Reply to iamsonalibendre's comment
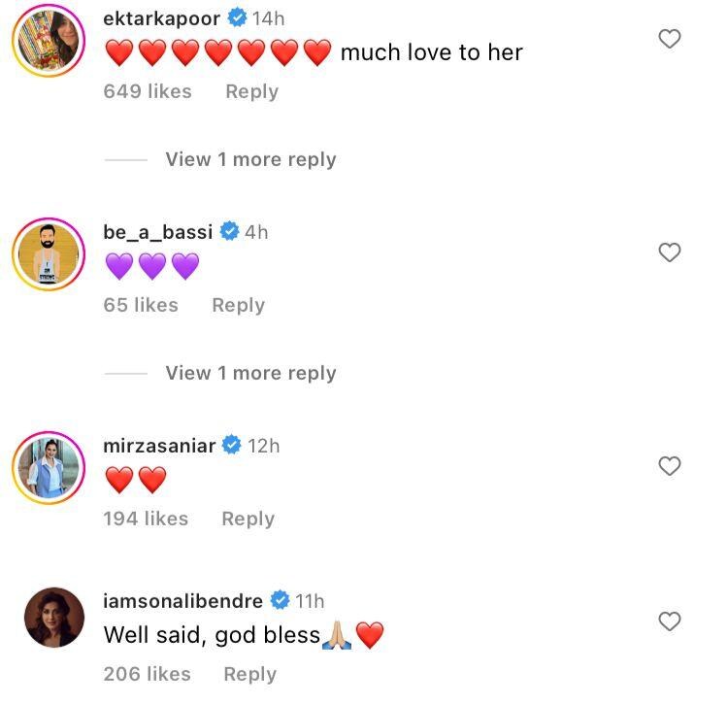 coord(249,674)
